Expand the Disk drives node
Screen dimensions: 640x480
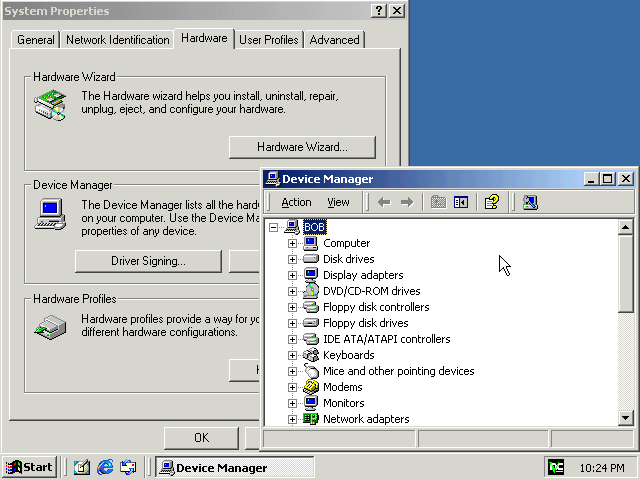click(x=292, y=259)
